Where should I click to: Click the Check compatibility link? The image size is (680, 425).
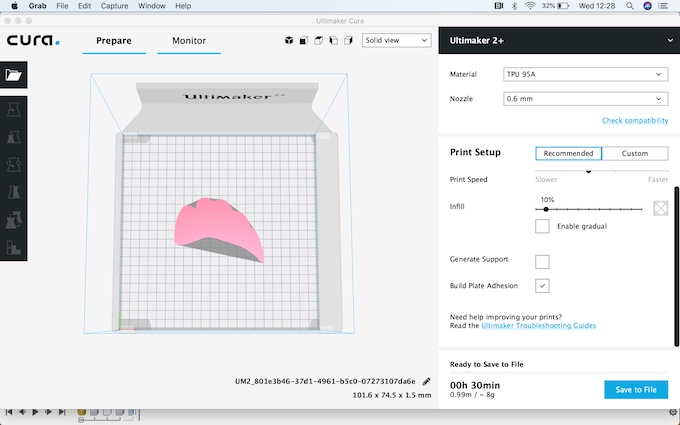pyautogui.click(x=635, y=121)
